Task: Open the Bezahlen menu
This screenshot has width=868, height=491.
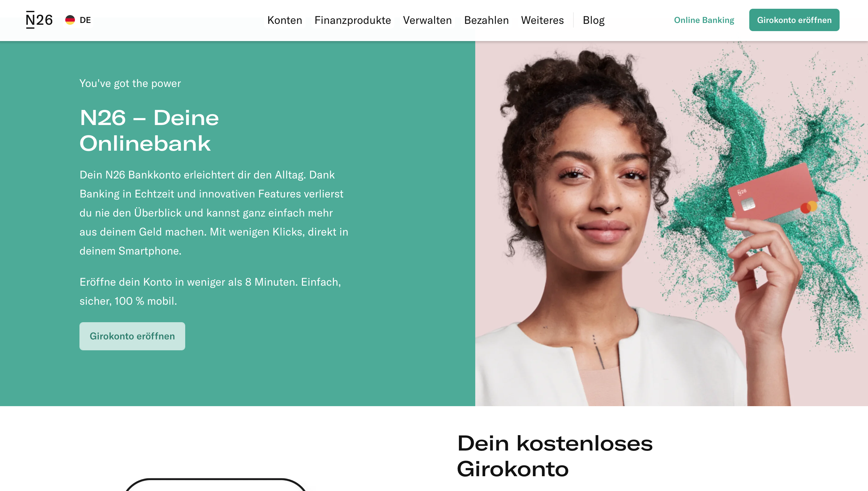Action: (x=486, y=20)
